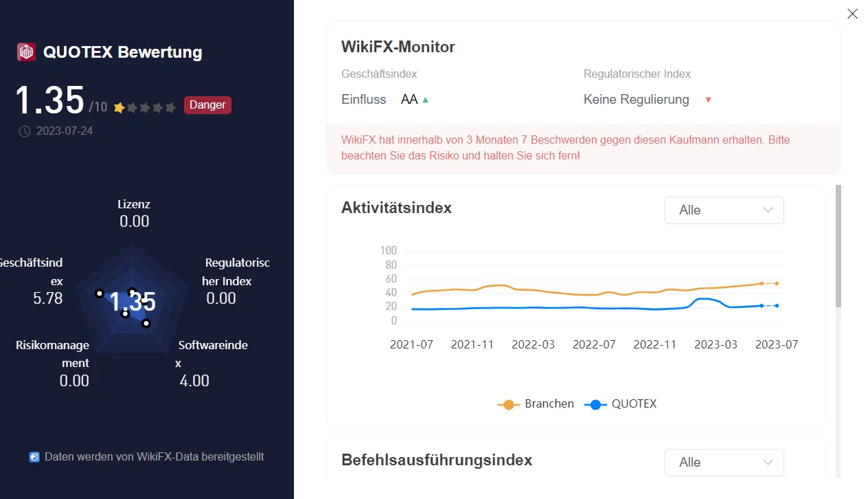Click the red Danger badge
868x499 pixels.
point(207,105)
